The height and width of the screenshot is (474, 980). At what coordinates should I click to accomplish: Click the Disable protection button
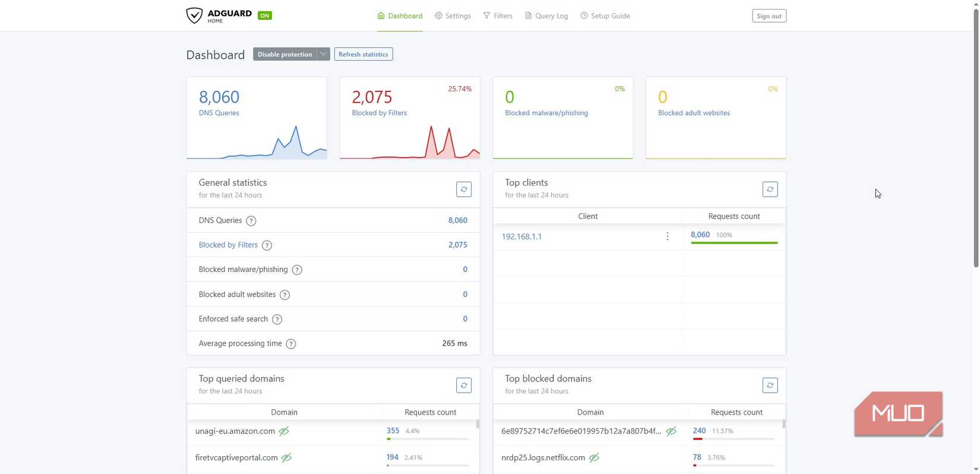(x=285, y=54)
